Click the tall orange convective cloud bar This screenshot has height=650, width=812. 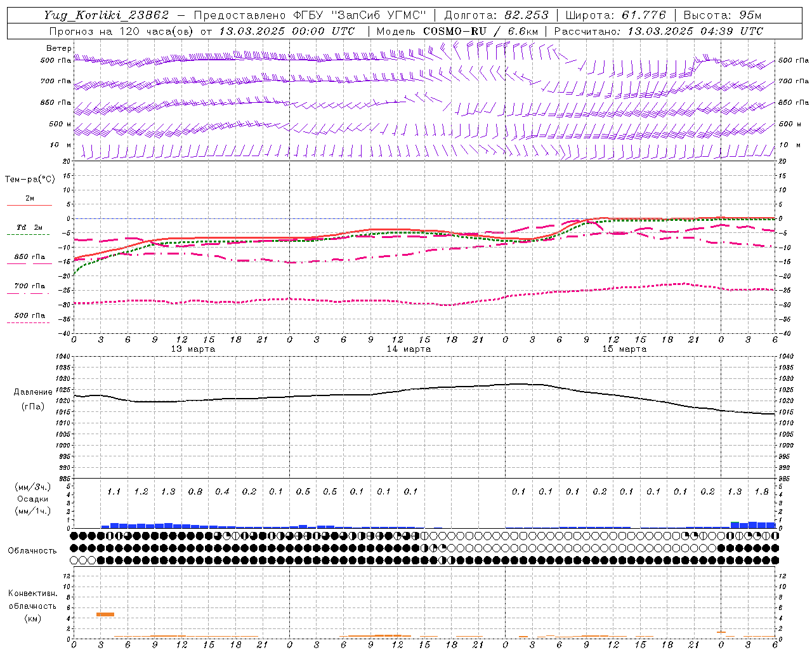(105, 614)
